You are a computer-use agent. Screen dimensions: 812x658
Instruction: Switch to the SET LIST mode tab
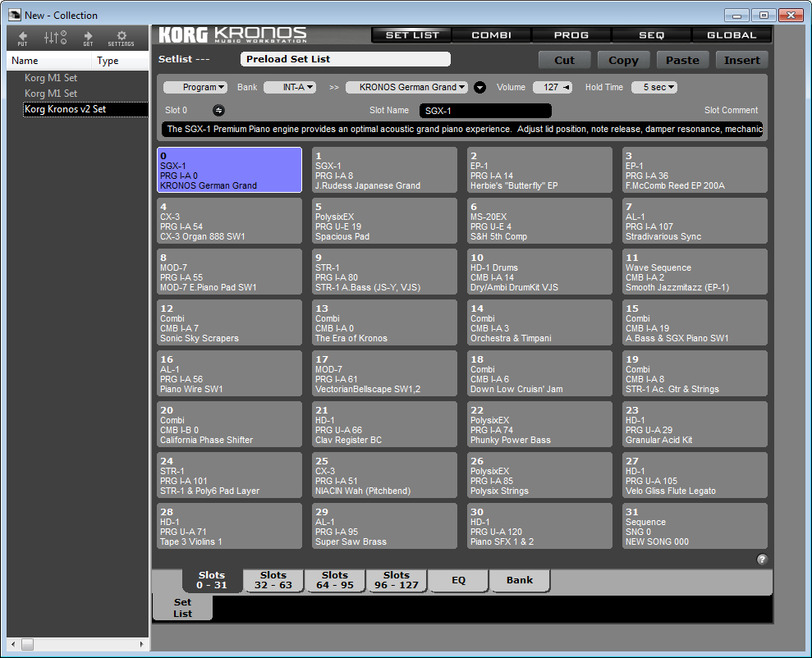point(411,35)
